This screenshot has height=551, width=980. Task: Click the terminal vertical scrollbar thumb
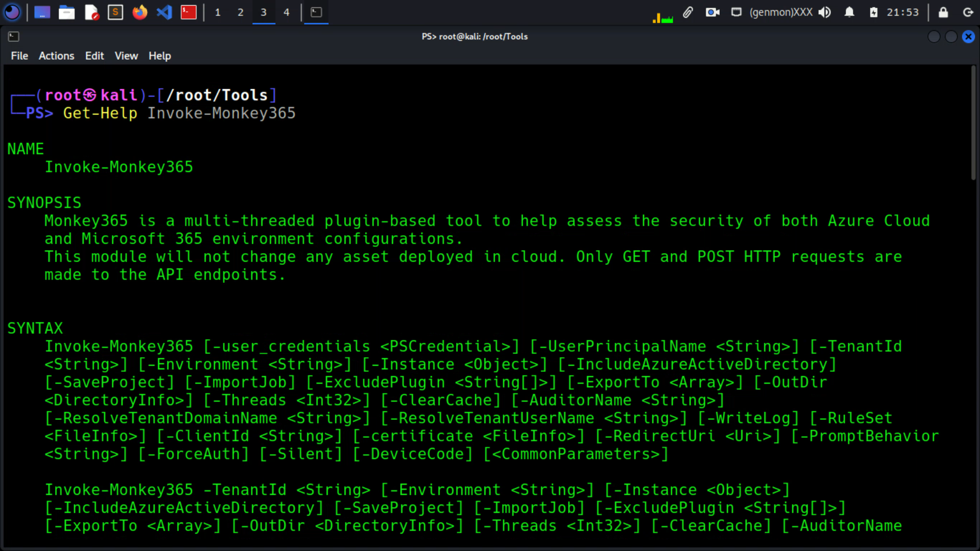(x=973, y=122)
